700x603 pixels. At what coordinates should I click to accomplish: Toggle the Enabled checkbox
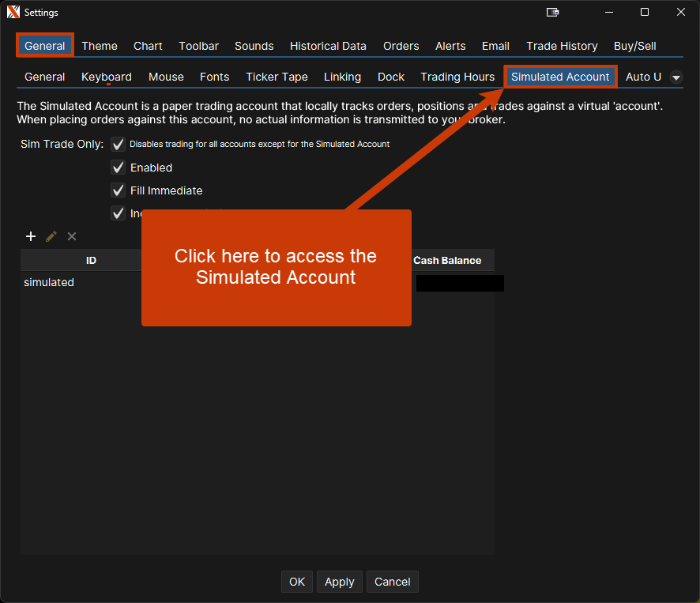tap(119, 168)
